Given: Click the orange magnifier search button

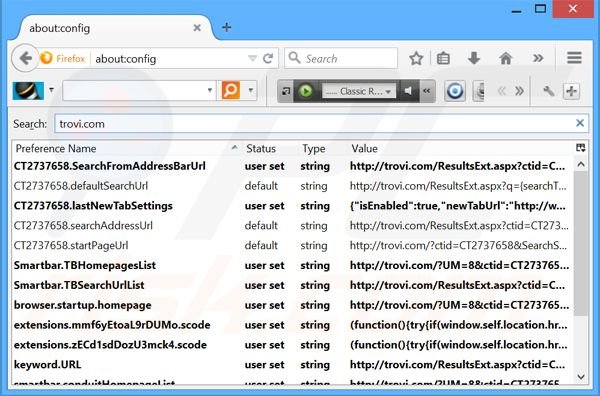Looking at the screenshot, I should 231,90.
